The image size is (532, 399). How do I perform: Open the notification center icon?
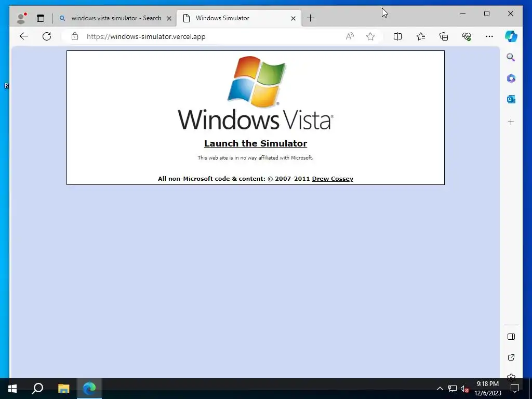515,389
